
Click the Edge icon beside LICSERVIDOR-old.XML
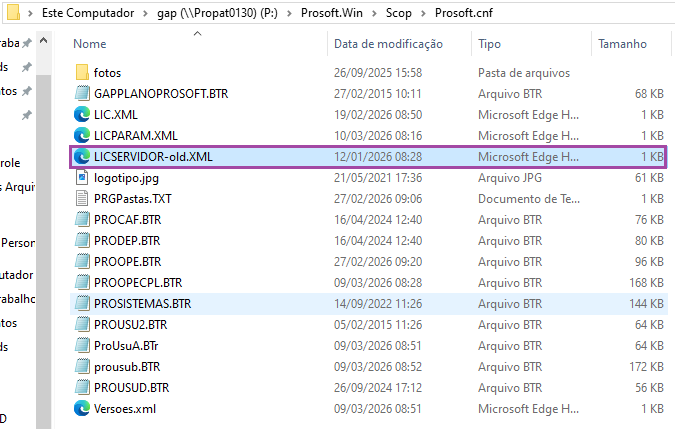click(x=82, y=157)
